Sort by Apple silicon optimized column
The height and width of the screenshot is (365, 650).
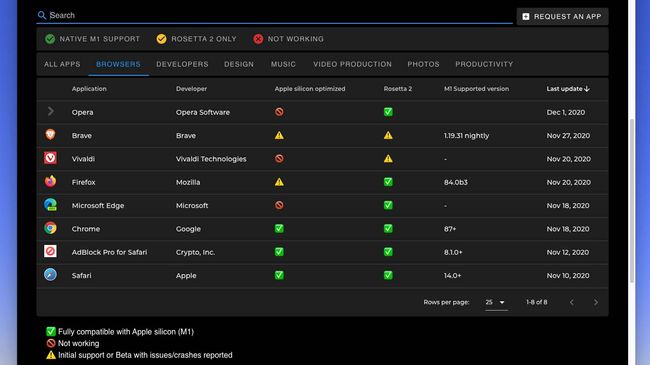(x=310, y=89)
